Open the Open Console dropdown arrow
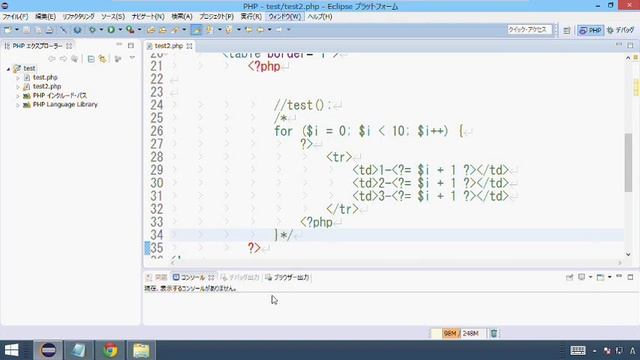 (x=609, y=278)
